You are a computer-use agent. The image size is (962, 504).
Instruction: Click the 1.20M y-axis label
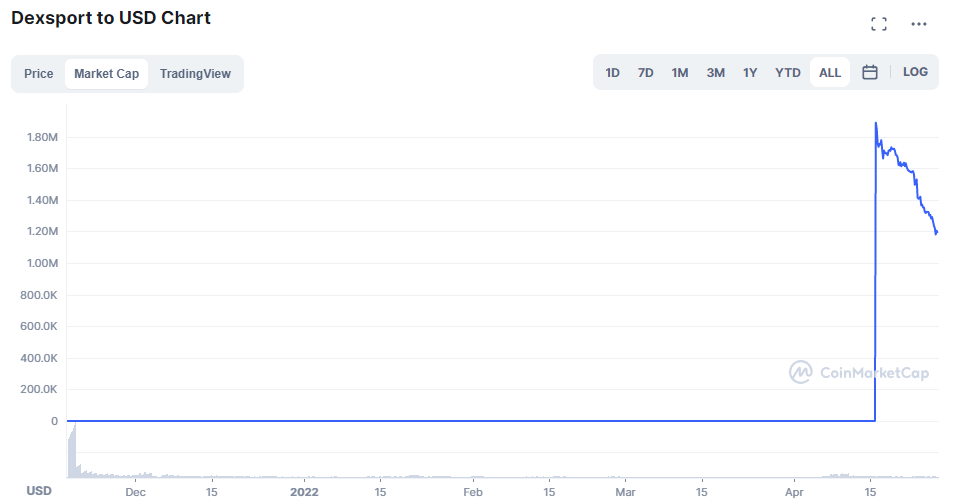click(x=42, y=231)
